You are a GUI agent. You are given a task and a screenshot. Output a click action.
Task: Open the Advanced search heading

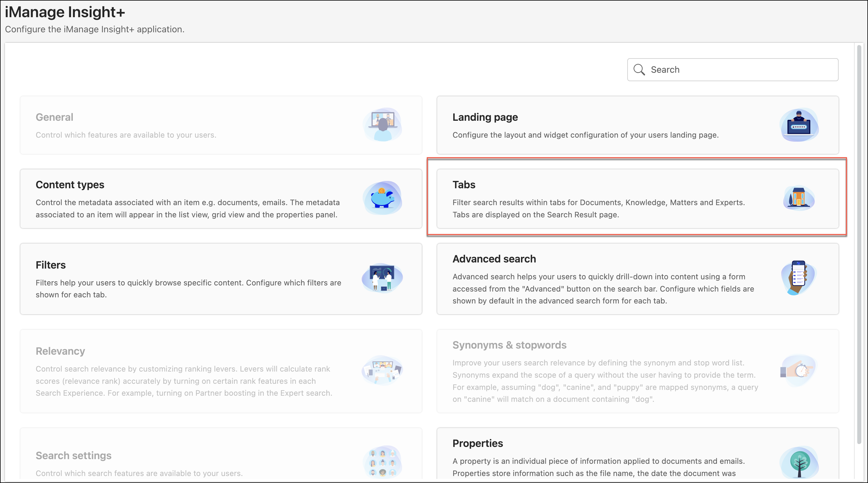point(494,259)
